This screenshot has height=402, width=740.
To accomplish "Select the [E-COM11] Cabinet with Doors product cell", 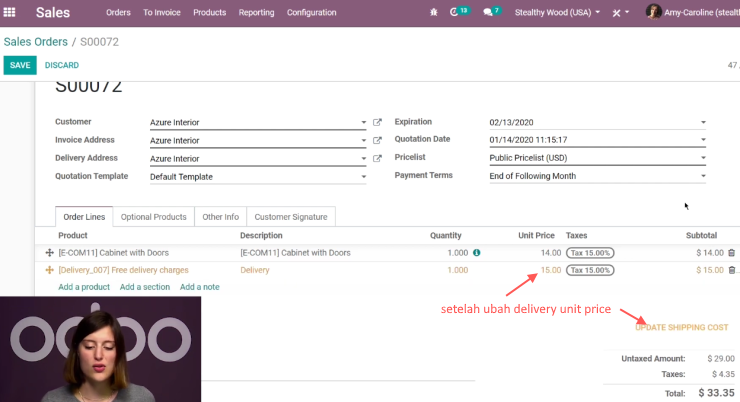I will [114, 253].
